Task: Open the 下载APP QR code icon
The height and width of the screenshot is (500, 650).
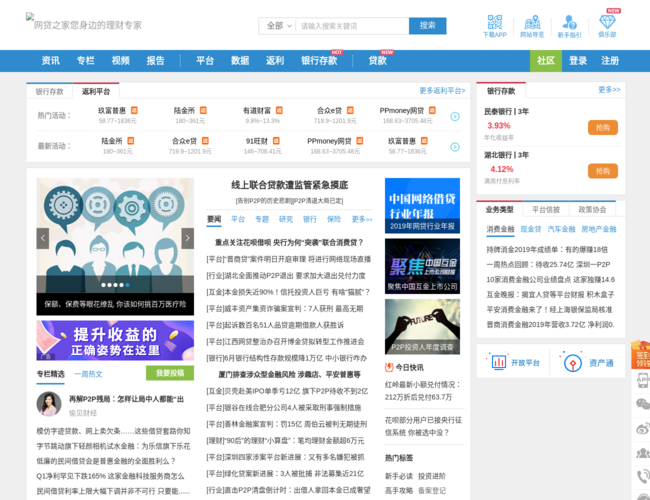Action: pos(495,22)
